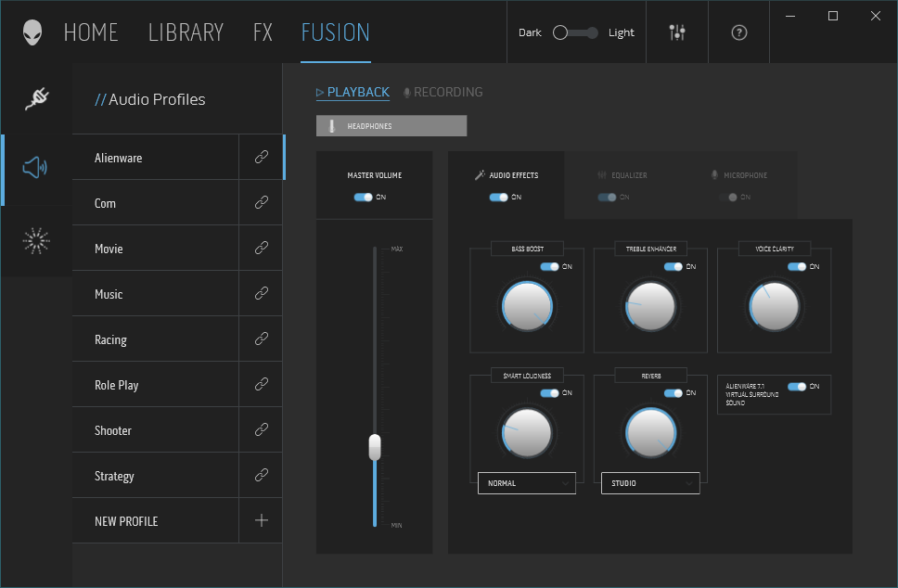Click the headphones device icon
This screenshot has height=588, width=898.
point(331,126)
